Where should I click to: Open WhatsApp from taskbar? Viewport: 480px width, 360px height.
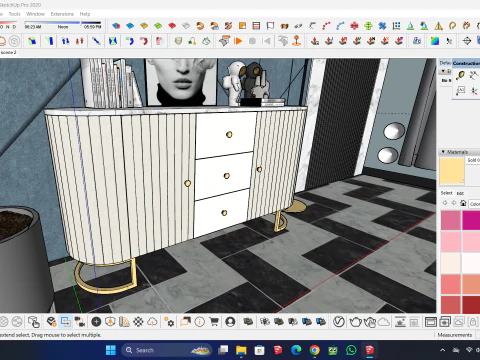click(x=351, y=350)
